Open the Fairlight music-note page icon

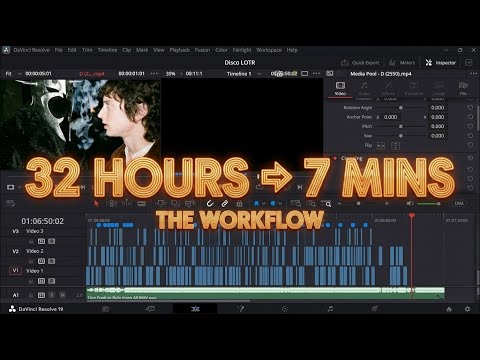(x=330, y=309)
